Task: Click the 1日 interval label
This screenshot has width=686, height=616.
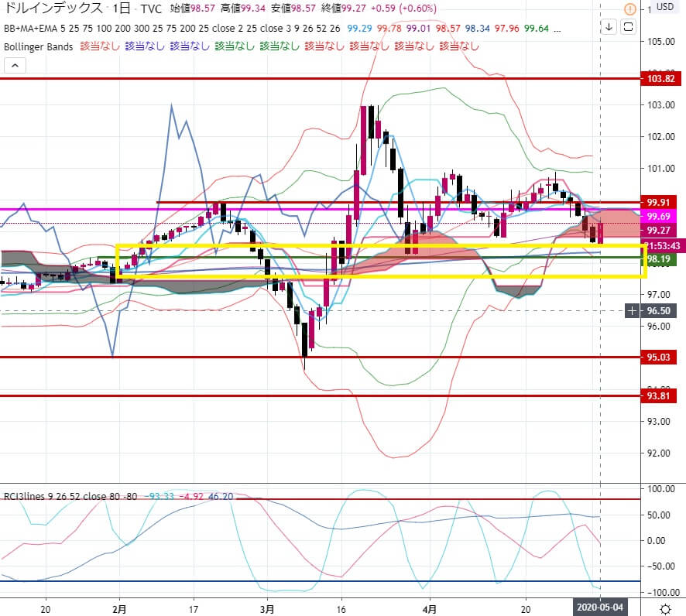Action: coord(122,9)
